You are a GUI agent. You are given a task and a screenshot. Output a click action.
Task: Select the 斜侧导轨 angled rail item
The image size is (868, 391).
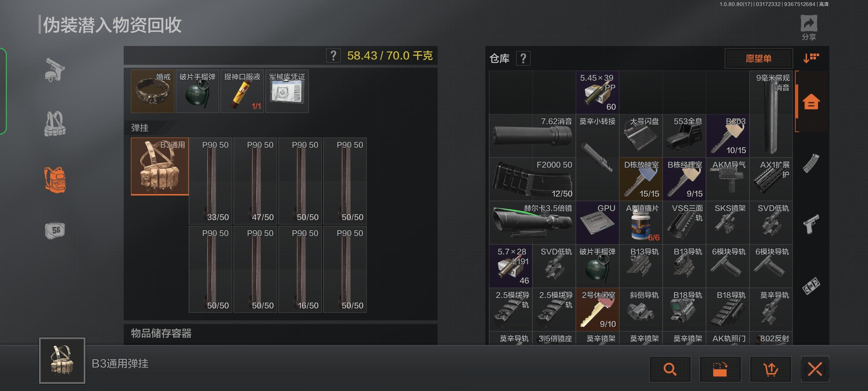[641, 310]
